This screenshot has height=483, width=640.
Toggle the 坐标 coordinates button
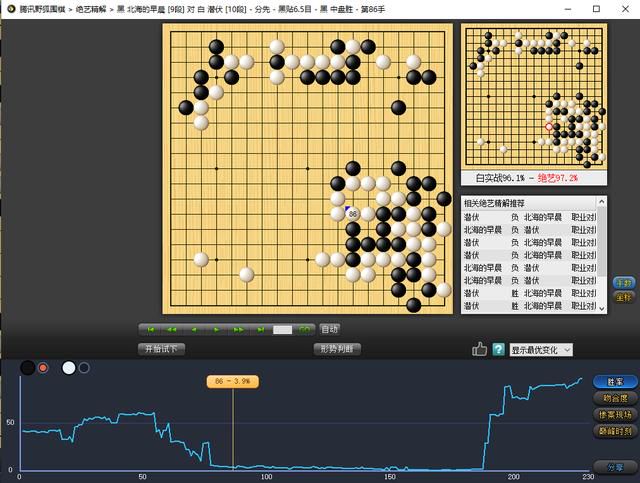[x=624, y=298]
